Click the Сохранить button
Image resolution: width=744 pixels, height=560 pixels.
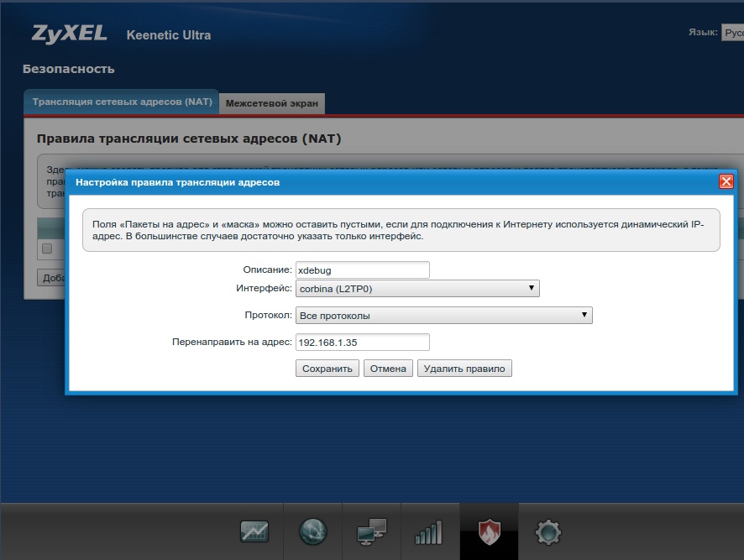(x=327, y=369)
